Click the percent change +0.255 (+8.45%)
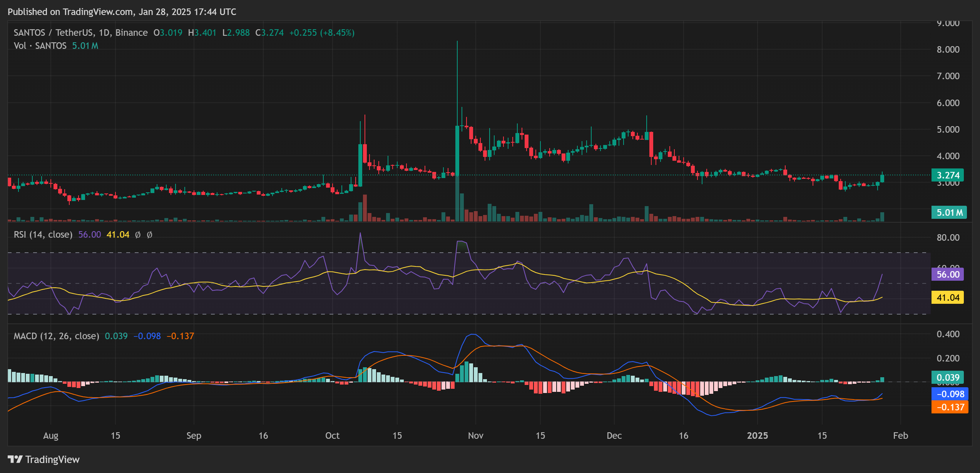This screenshot has width=980, height=473. coord(322,33)
